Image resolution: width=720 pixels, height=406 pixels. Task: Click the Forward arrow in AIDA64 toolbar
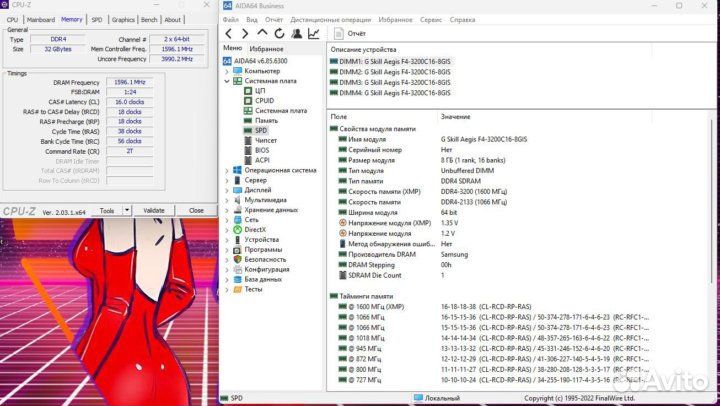245,34
